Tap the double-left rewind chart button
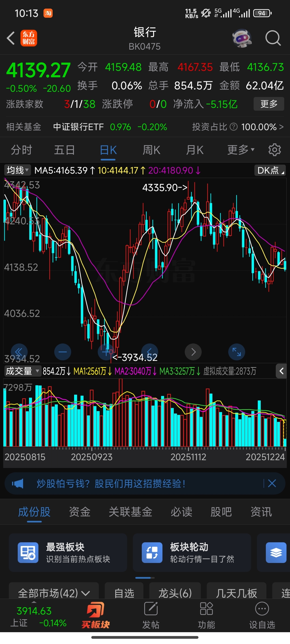 coord(19,352)
